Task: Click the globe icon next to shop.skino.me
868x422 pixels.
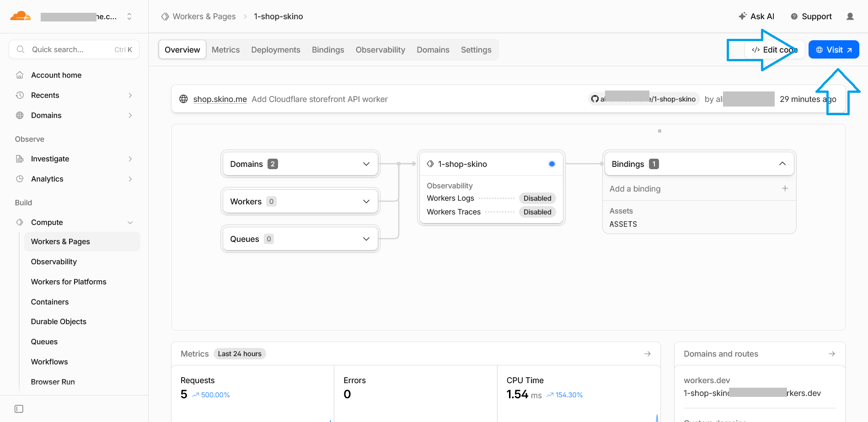Action: (x=183, y=99)
